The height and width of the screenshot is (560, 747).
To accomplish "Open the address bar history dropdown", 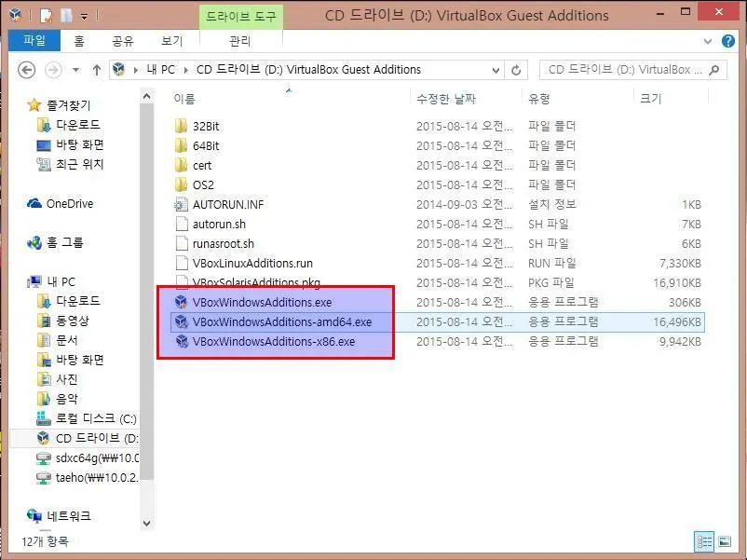I will [x=494, y=70].
